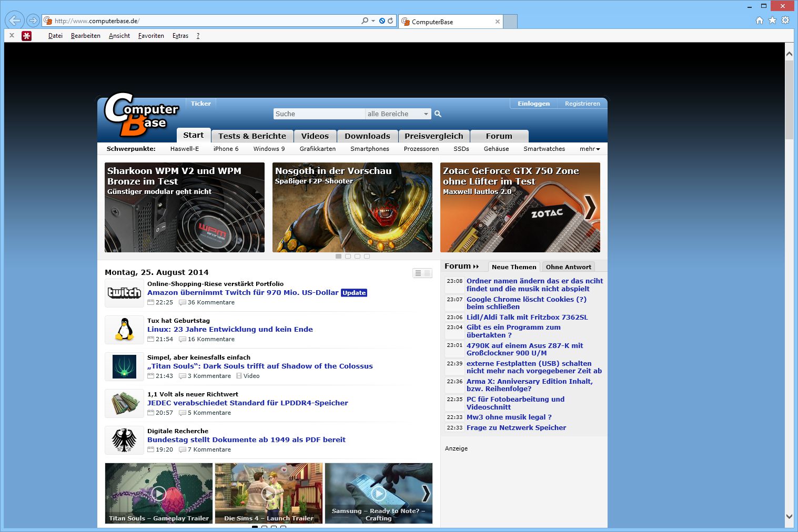Select second slideshow page dot
The width and height of the screenshot is (798, 532).
(348, 257)
